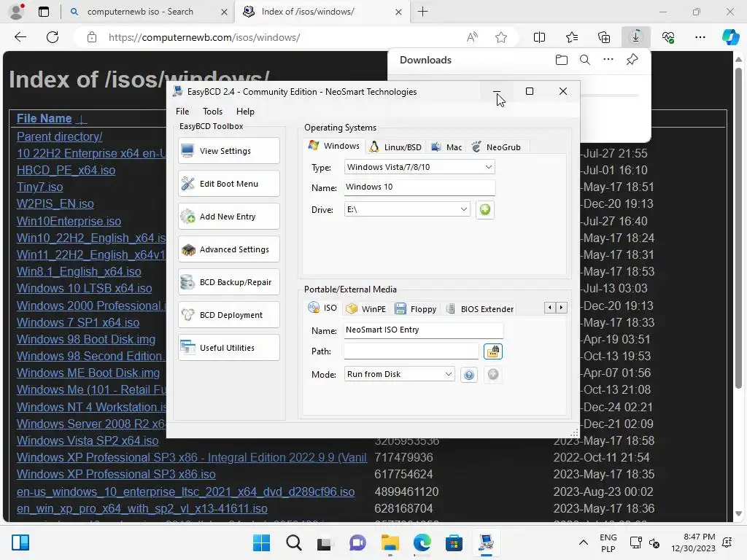This screenshot has width=747, height=560.
Task: Open Collections icon in Edge toolbar
Action: click(604, 37)
